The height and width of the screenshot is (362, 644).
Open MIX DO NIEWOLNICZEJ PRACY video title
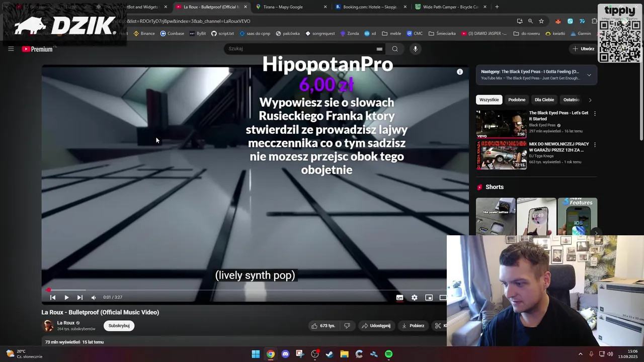558,147
